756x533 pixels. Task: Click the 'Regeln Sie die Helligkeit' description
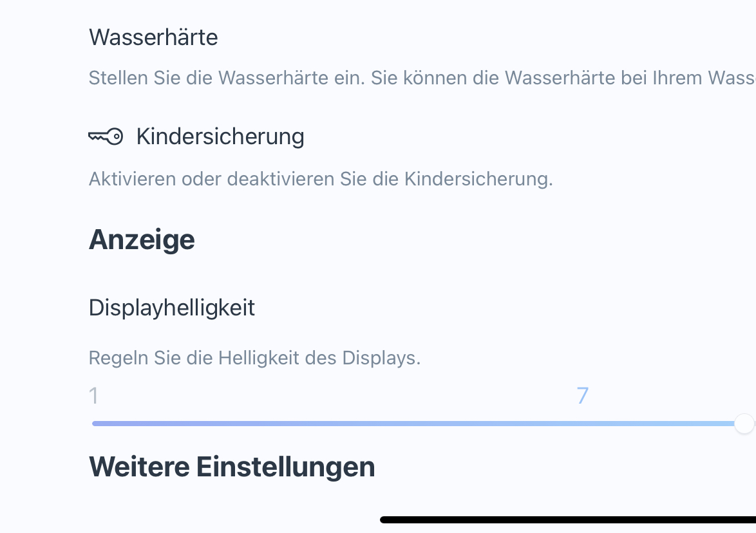pos(254,357)
